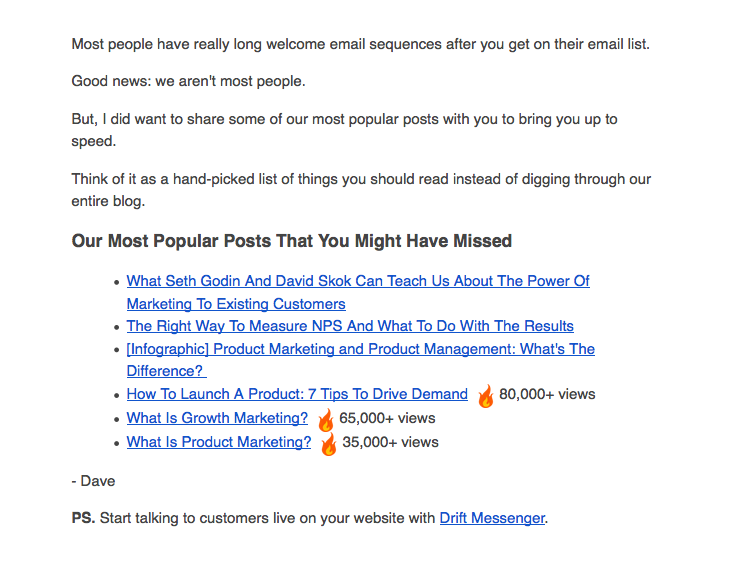Viewport: 734px width, 566px height.
Task: Click the paragraph starting with But, I did want
Action: 344,119
